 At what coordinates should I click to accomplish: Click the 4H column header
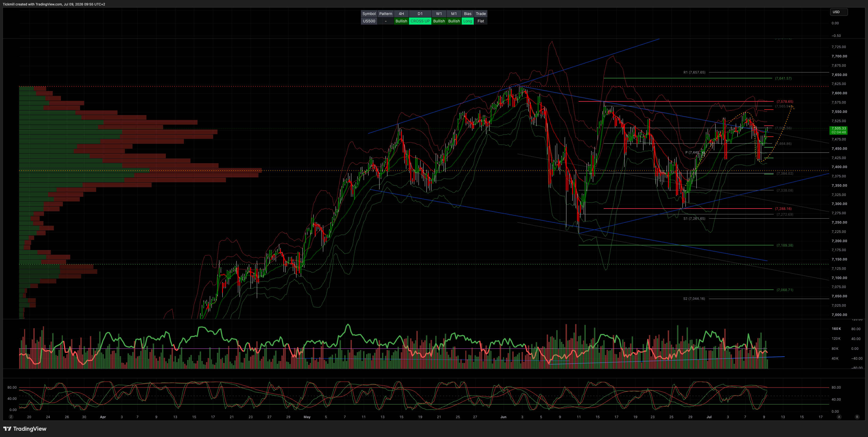point(401,14)
